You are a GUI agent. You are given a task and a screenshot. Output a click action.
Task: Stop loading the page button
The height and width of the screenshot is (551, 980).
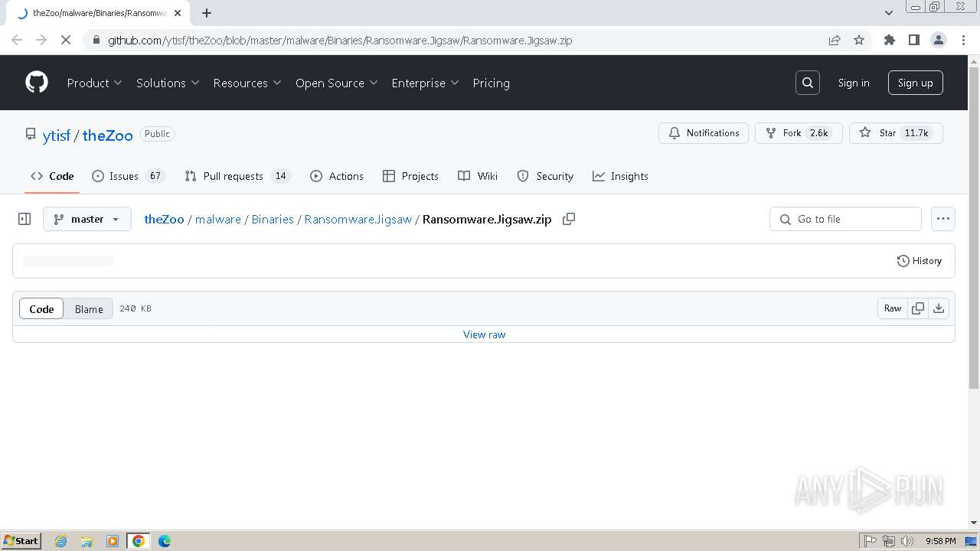pyautogui.click(x=66, y=40)
